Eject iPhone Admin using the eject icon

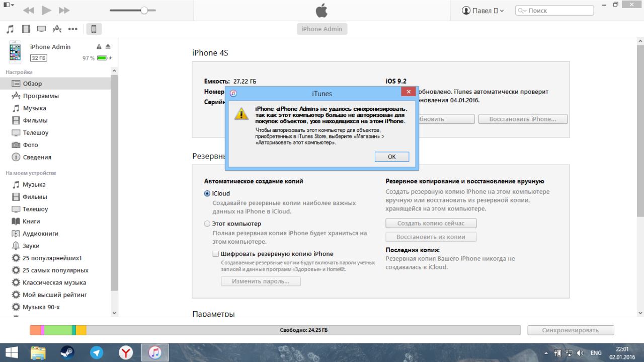108,46
